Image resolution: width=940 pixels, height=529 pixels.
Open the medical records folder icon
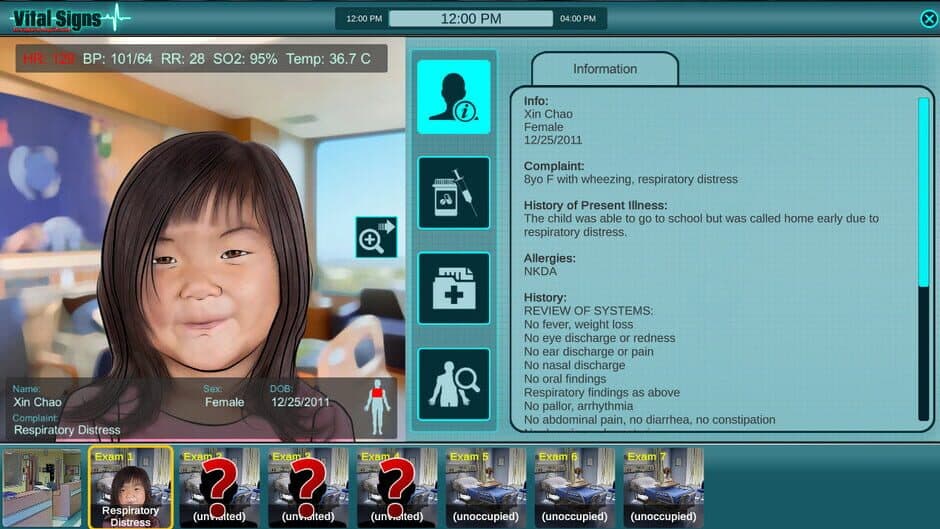tap(454, 288)
